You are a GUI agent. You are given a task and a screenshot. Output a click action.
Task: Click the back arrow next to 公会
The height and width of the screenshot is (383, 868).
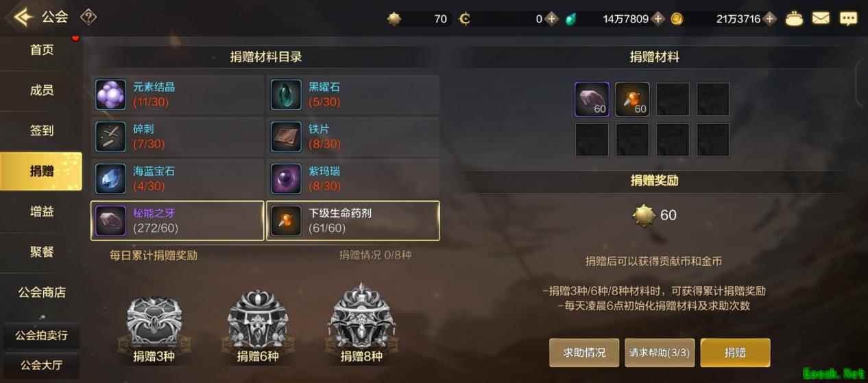[23, 16]
